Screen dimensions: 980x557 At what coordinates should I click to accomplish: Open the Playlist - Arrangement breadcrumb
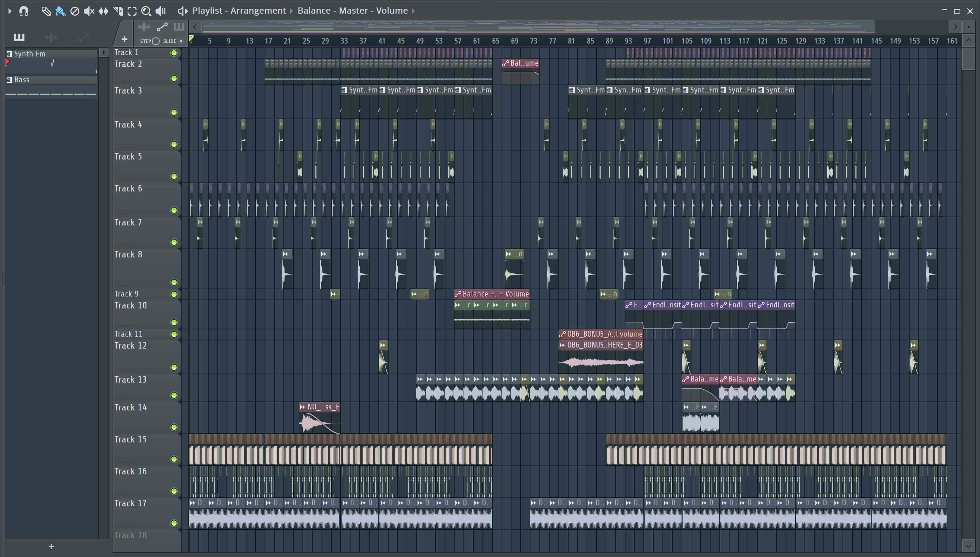coord(239,11)
